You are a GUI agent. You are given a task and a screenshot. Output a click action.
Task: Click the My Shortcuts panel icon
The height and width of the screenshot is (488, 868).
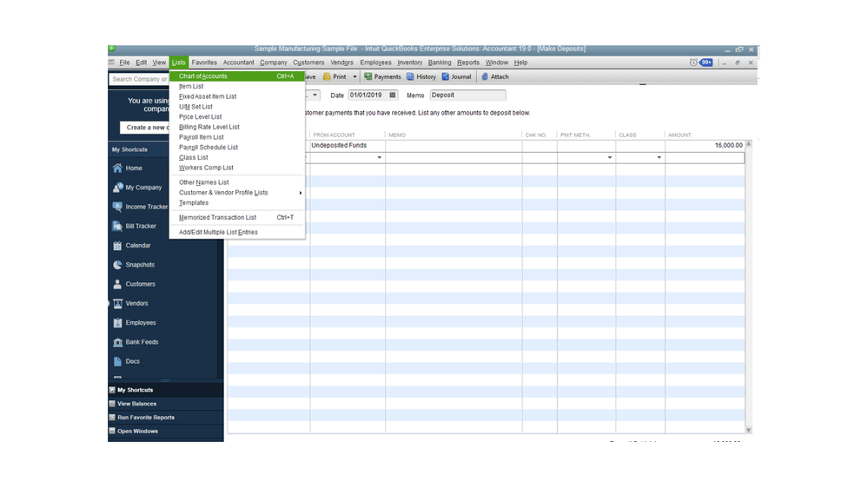112,390
